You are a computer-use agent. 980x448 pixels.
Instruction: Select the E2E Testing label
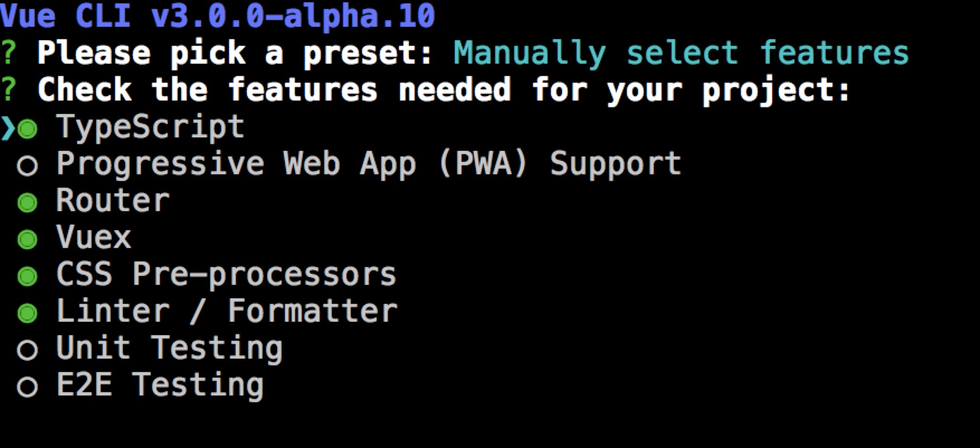click(160, 385)
